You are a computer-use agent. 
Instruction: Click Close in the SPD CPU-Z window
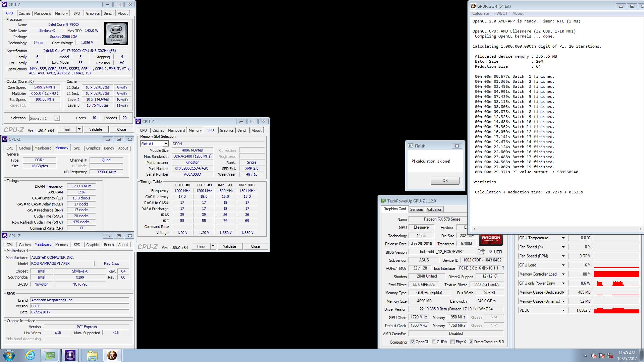click(255, 246)
